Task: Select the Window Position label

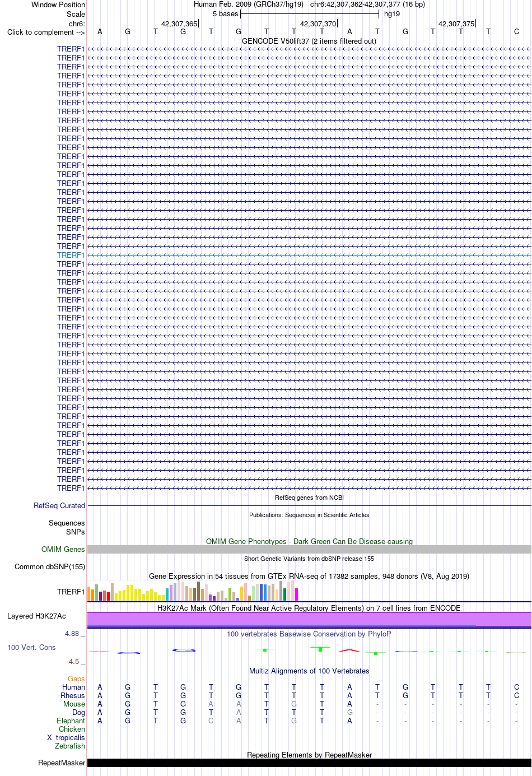Action: pos(58,4)
